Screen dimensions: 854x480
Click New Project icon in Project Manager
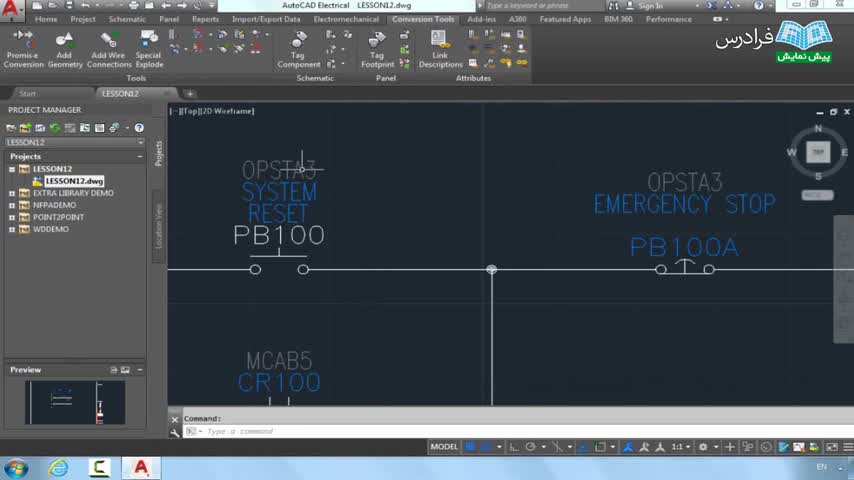pyautogui.click(x=26, y=127)
